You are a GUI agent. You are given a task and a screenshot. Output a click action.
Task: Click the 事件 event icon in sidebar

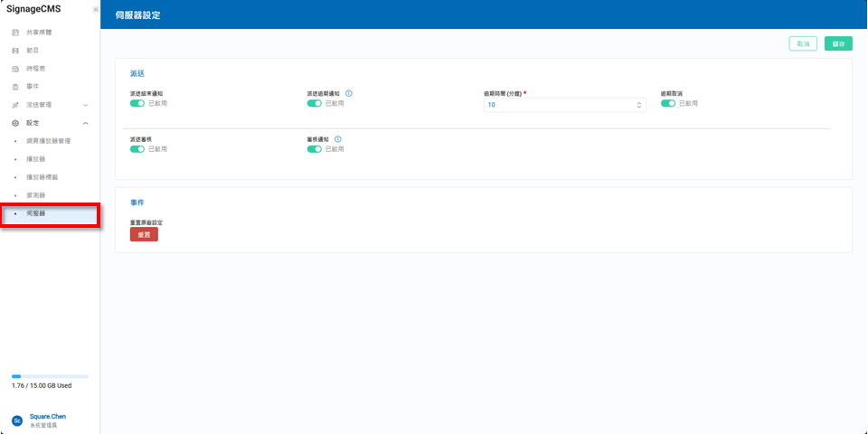(15, 87)
